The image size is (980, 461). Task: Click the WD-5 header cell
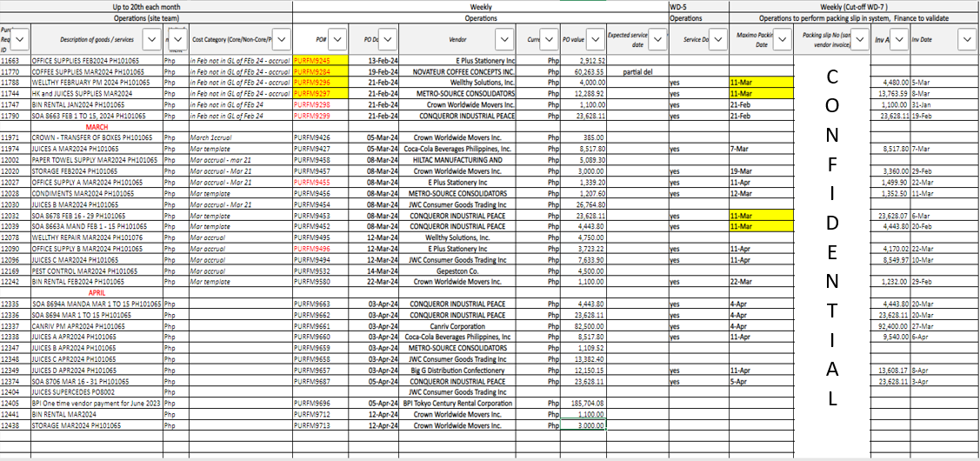(x=699, y=7)
